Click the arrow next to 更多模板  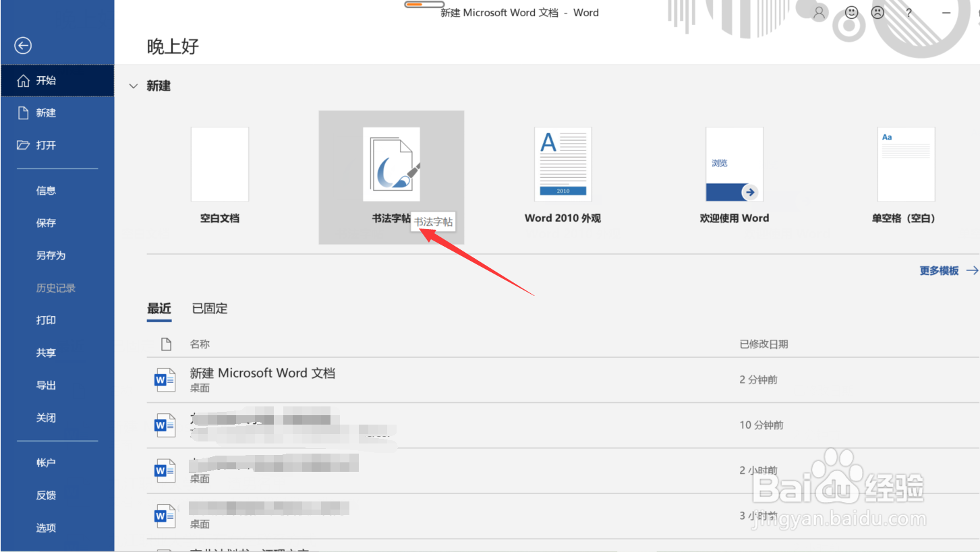(972, 271)
